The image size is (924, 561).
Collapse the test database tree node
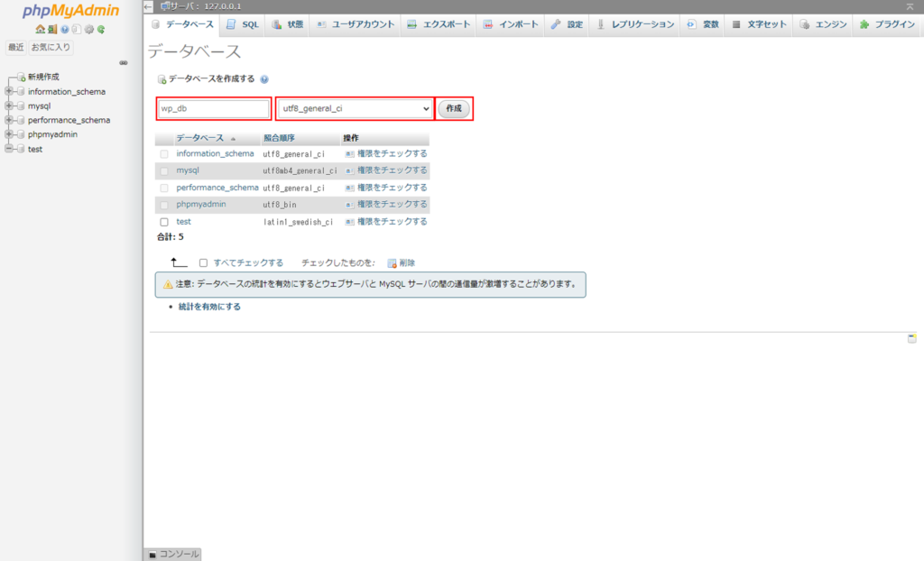(8, 149)
